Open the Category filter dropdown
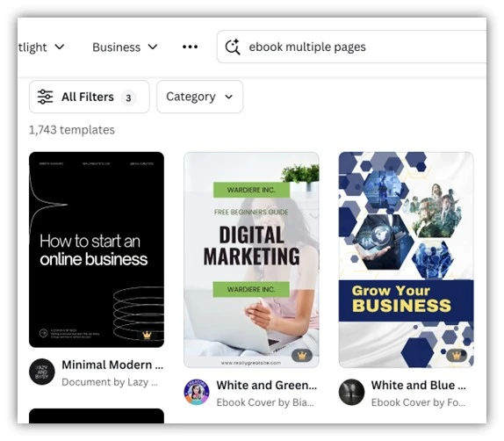This screenshot has width=504, height=441. click(199, 97)
